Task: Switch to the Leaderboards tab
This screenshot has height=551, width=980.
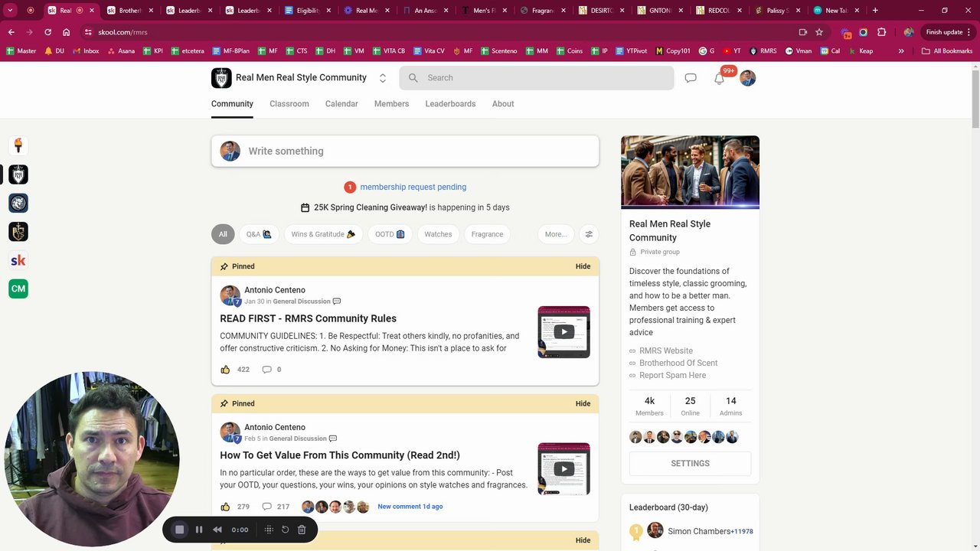Action: pos(450,104)
